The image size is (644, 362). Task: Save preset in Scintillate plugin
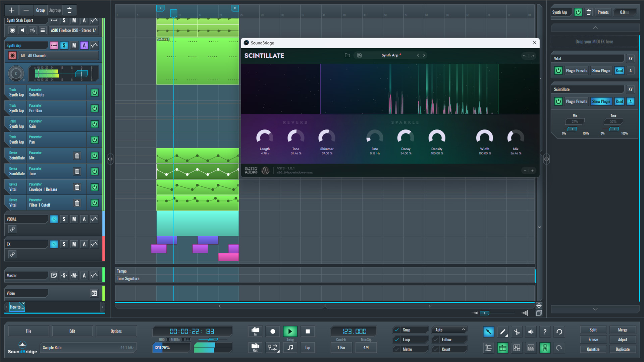(x=360, y=55)
